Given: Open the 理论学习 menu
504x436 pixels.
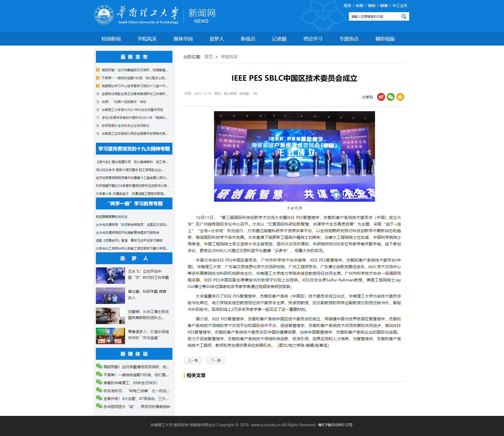Looking at the screenshot, I should pyautogui.click(x=313, y=39).
